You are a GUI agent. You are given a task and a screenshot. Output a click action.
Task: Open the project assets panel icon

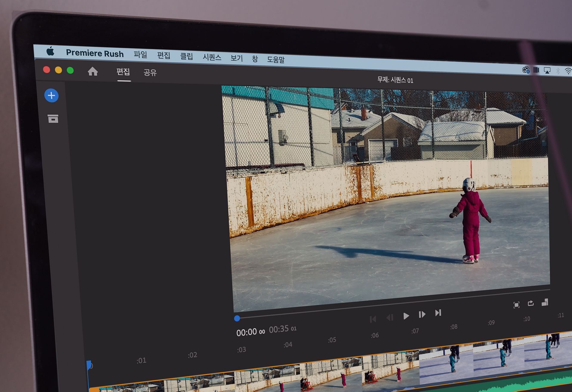[x=53, y=119]
